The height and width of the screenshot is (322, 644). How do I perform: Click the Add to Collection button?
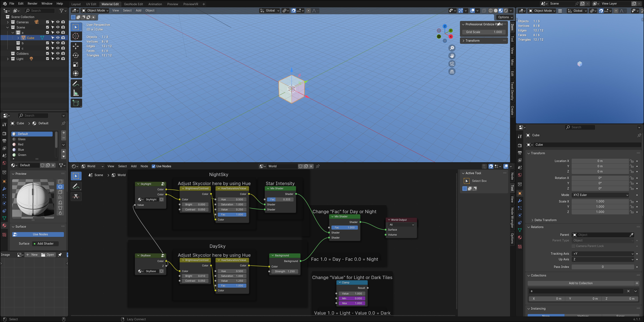pyautogui.click(x=580, y=283)
